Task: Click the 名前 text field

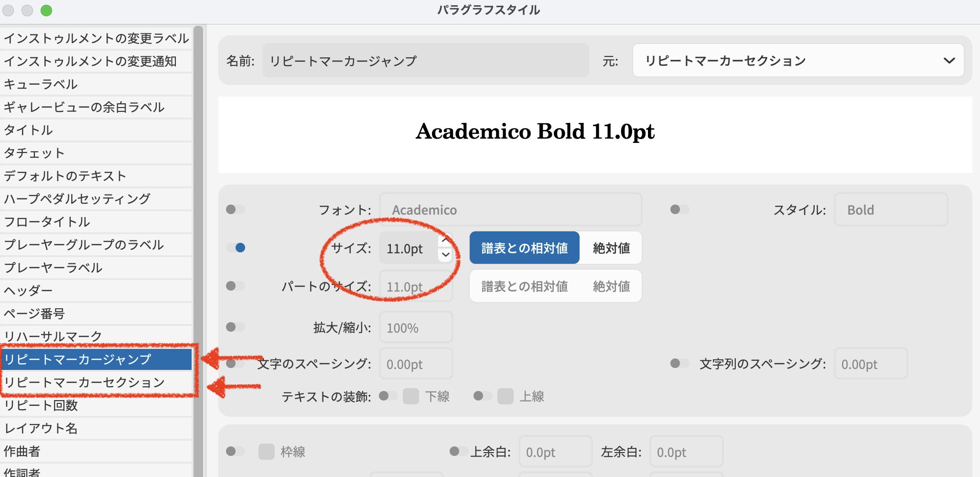Action: click(x=425, y=61)
